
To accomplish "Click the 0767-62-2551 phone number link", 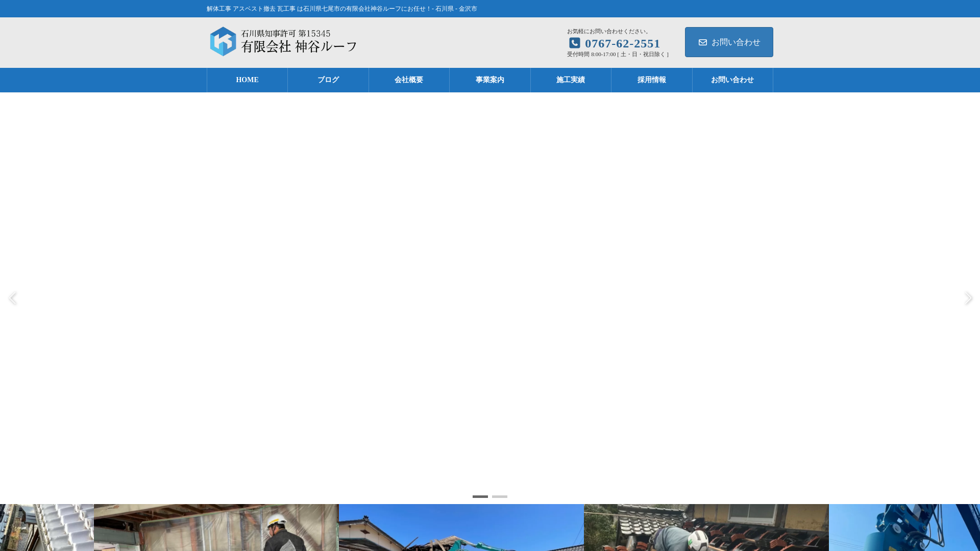I will (622, 43).
